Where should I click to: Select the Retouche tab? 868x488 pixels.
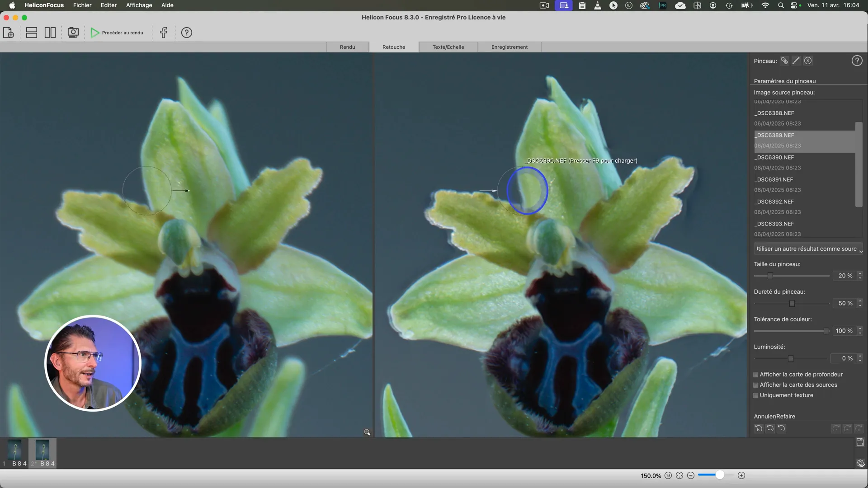[394, 47]
